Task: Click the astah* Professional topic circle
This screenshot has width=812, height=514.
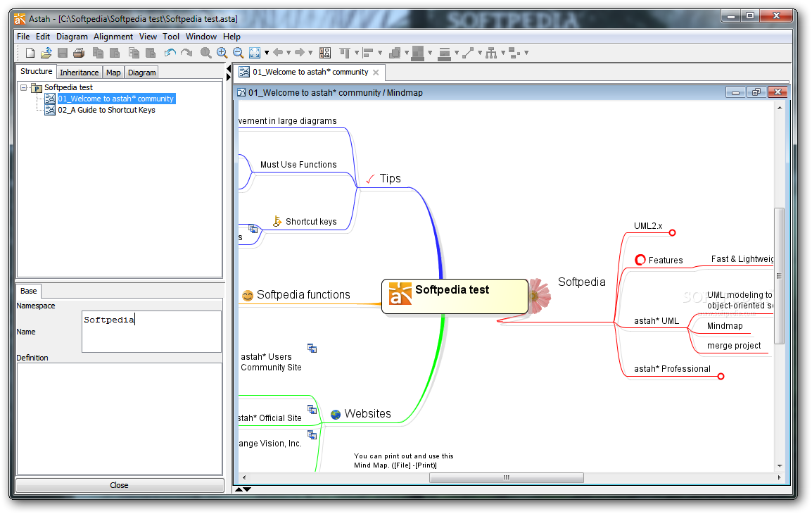Action: 721,376
